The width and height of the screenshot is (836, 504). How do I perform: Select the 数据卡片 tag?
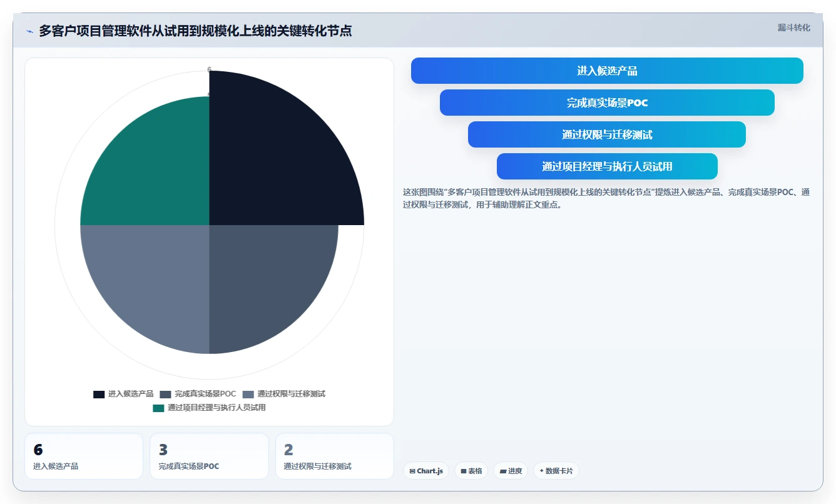pos(556,471)
